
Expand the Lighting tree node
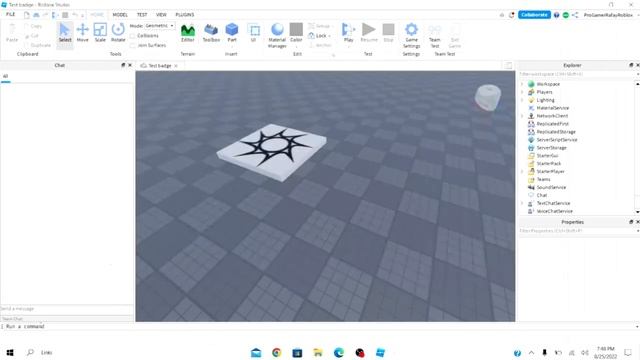[x=522, y=100]
